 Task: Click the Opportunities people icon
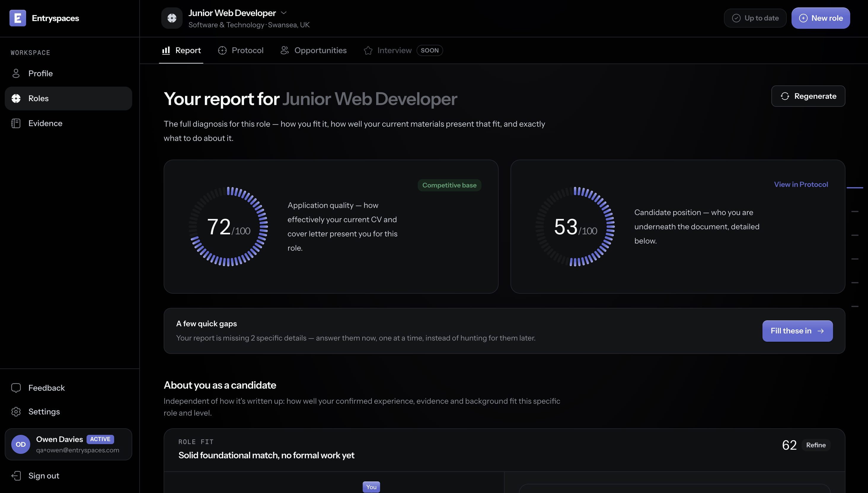pyautogui.click(x=285, y=50)
